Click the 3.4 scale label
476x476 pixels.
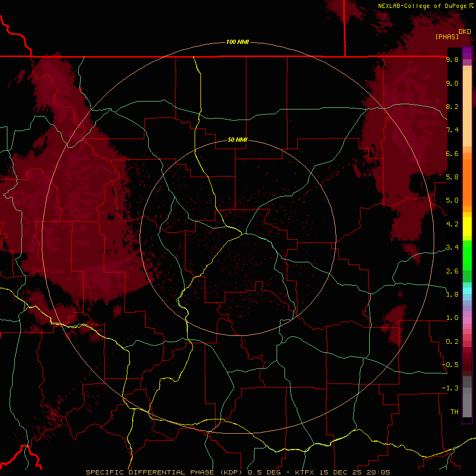point(452,248)
